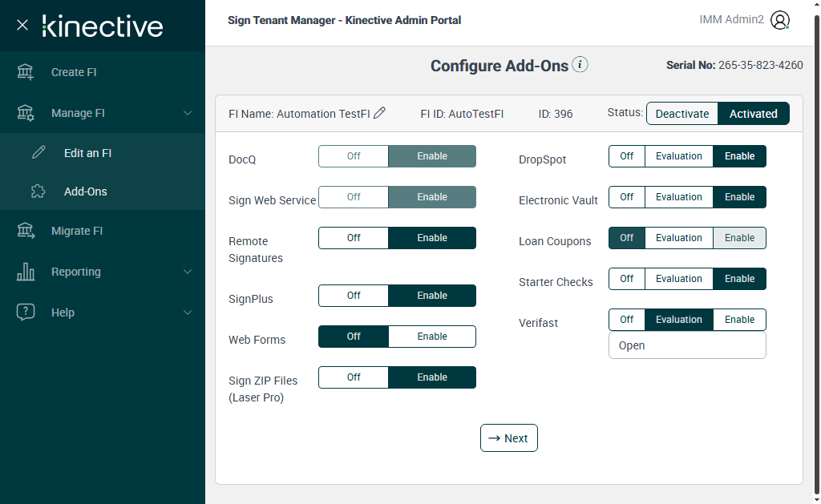
Task: Click the Next button
Action: coord(509,438)
